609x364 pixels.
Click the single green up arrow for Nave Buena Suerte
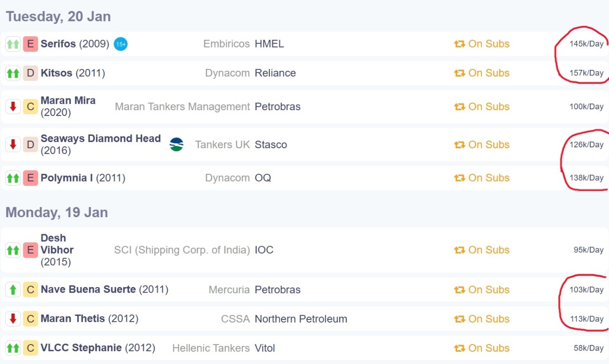(13, 289)
